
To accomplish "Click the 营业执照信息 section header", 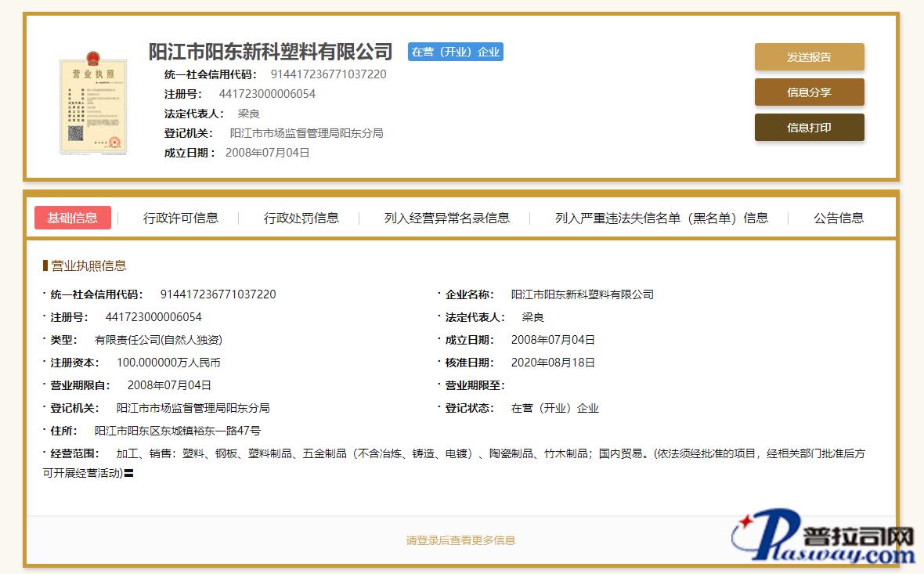I will 88,265.
